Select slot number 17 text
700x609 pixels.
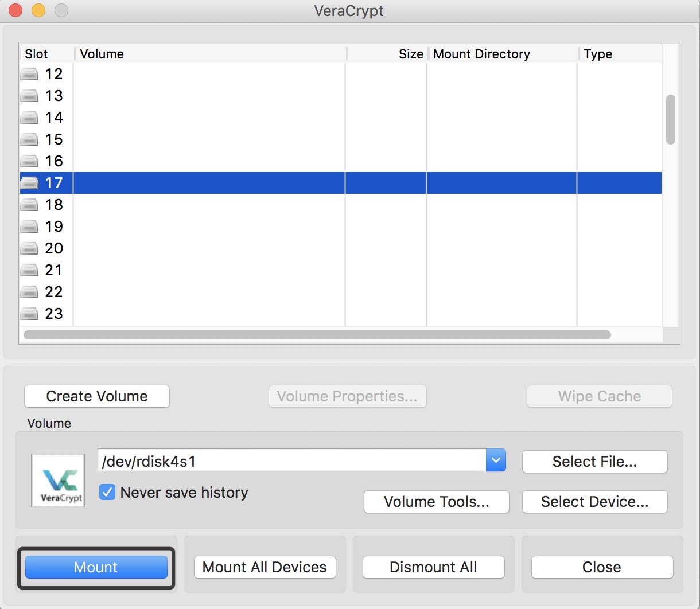point(54,183)
